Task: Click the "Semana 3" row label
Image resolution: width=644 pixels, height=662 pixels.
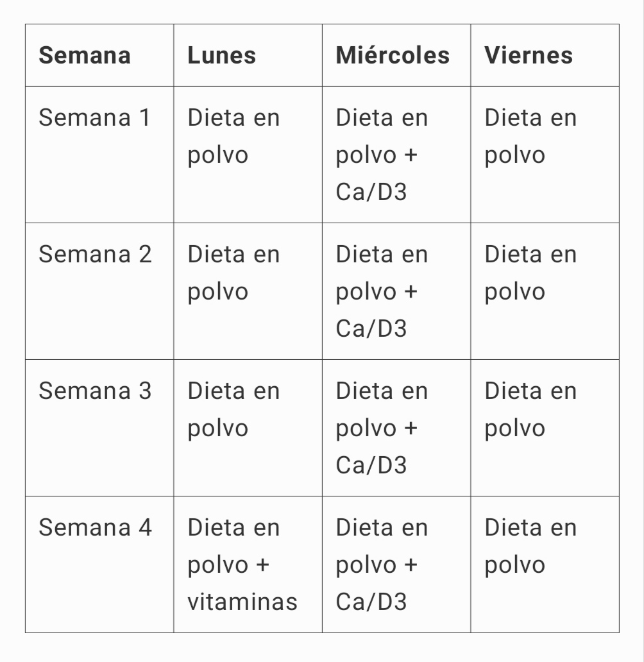Action: (95, 391)
